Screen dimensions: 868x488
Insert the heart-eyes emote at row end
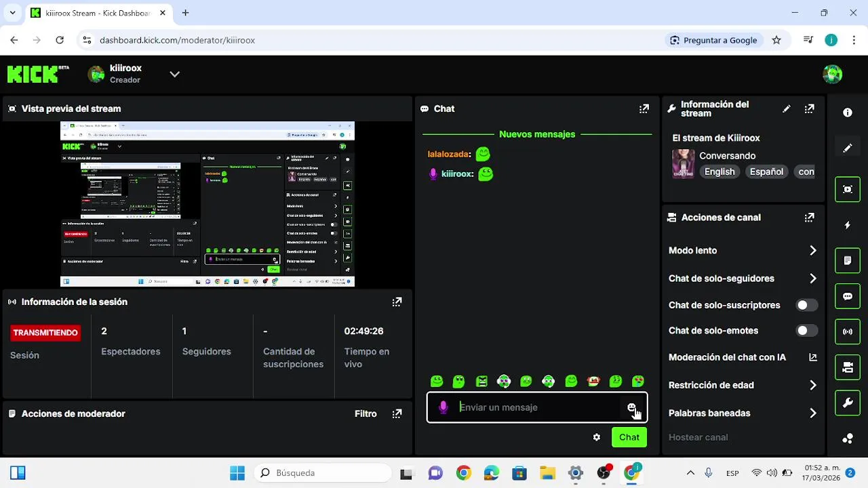(x=638, y=382)
